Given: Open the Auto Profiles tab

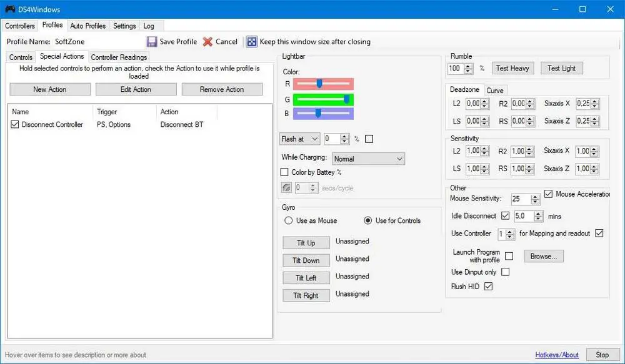Looking at the screenshot, I should [x=87, y=26].
